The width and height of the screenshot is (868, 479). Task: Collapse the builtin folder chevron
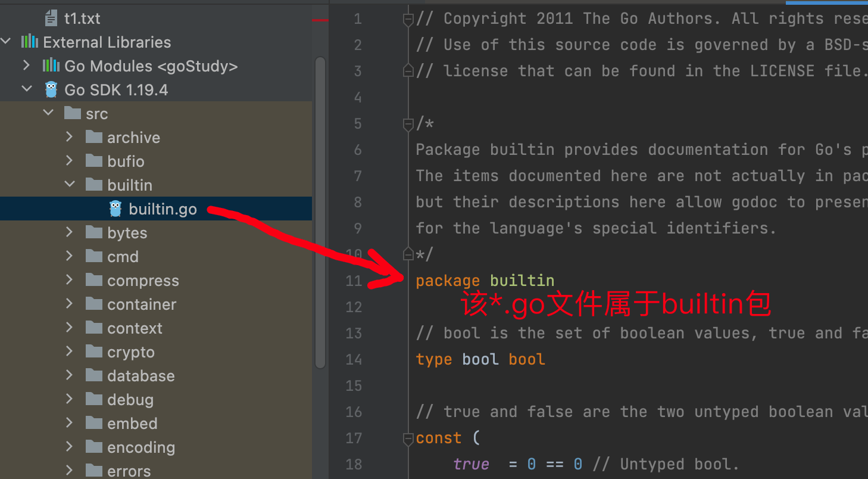[70, 185]
